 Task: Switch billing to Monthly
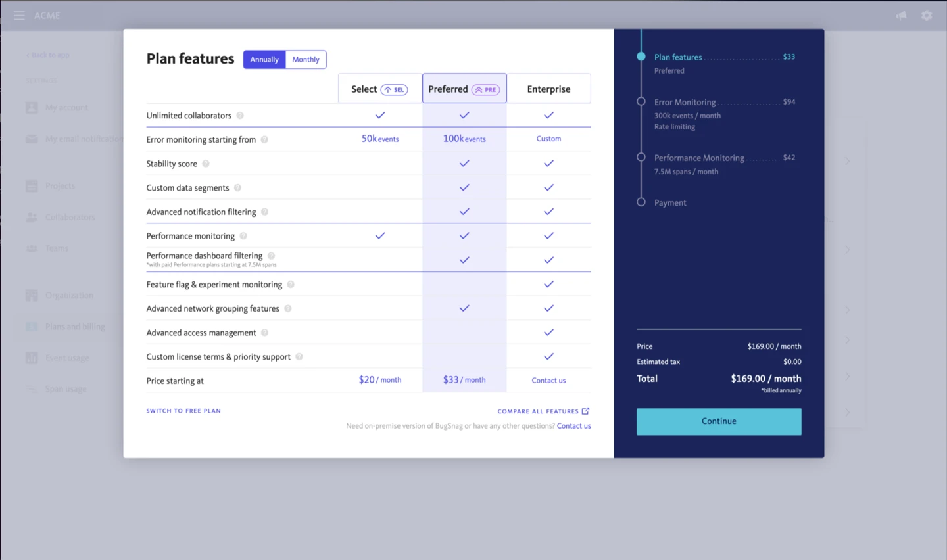pyautogui.click(x=306, y=59)
